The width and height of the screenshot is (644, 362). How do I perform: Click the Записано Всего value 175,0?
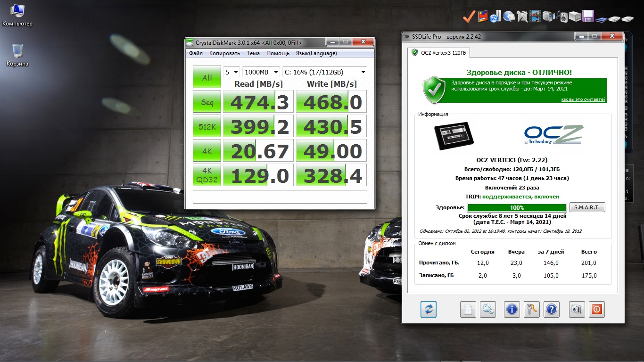(589, 275)
